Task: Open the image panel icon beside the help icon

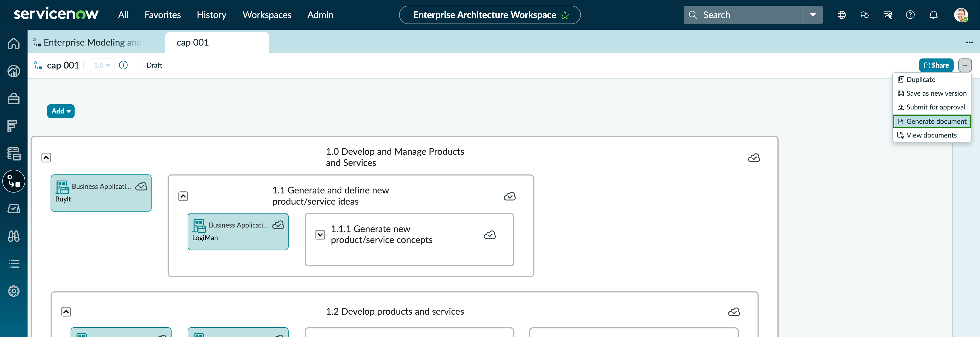Action: [x=887, y=15]
